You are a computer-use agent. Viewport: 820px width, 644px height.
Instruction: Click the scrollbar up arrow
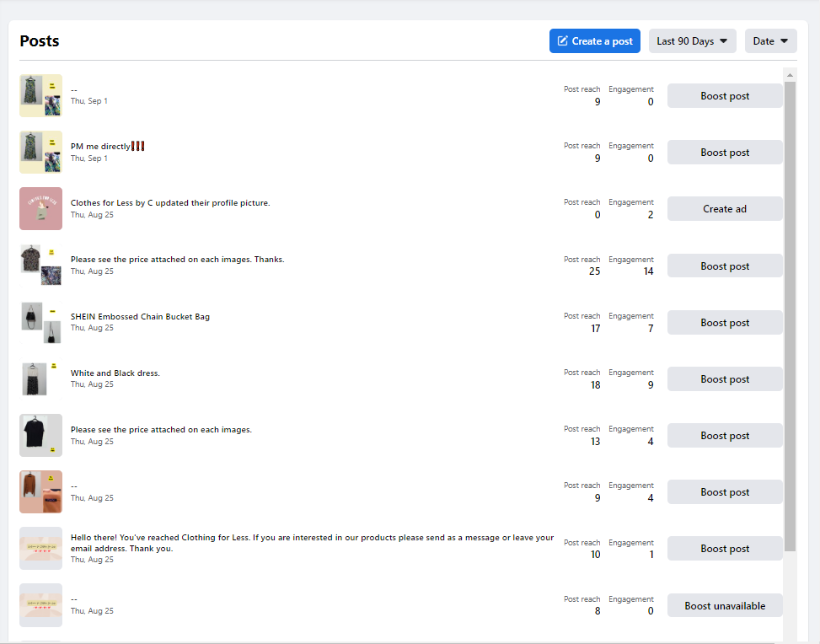790,76
